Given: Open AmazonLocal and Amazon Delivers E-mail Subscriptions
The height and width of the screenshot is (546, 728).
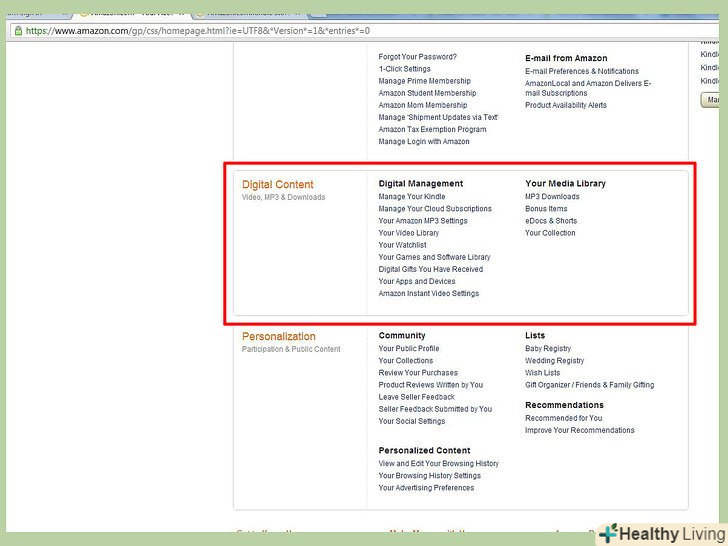Looking at the screenshot, I should click(588, 88).
